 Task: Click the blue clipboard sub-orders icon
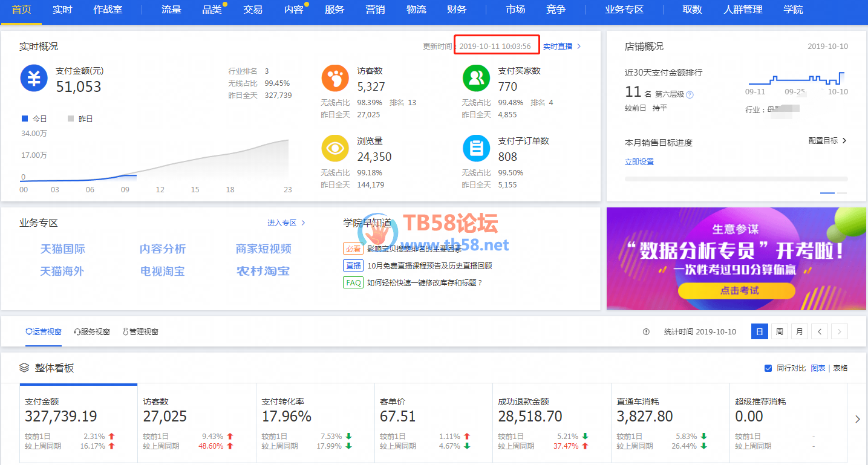pos(477,148)
